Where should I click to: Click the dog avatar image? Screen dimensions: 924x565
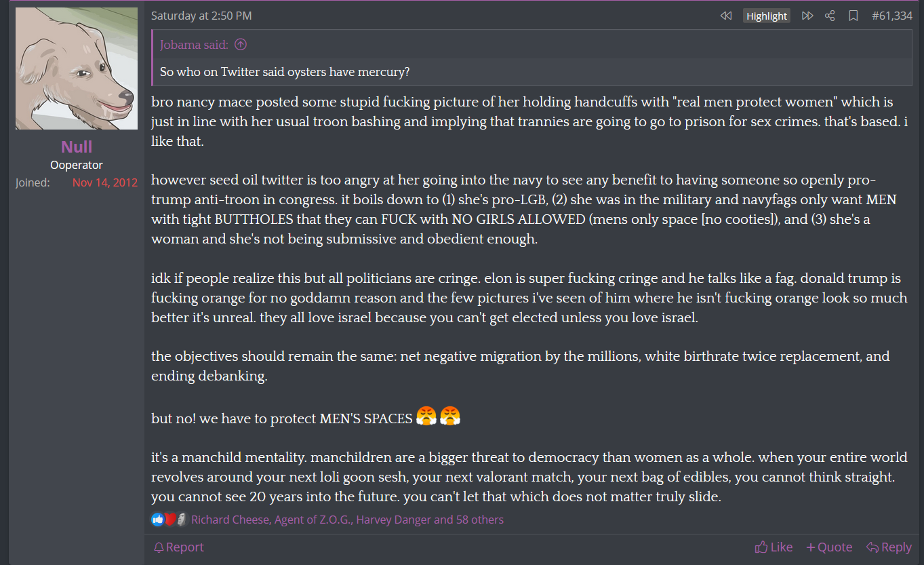pos(77,69)
